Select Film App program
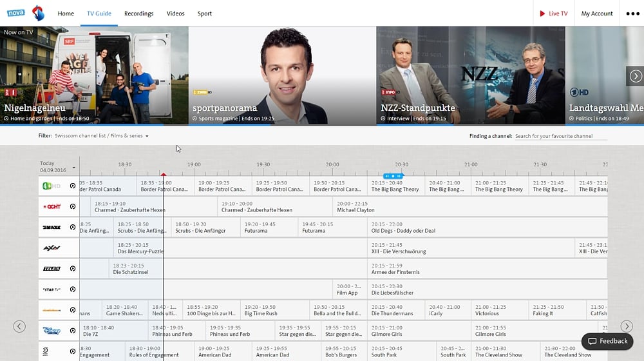 350,289
